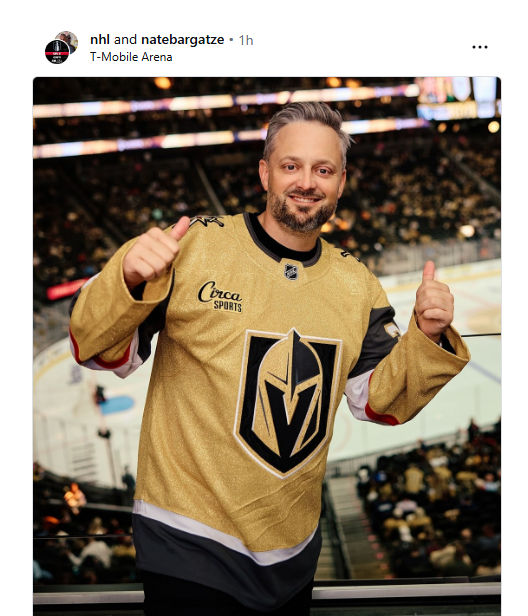Click the thumbs-up hand over the rink

pyautogui.click(x=434, y=299)
